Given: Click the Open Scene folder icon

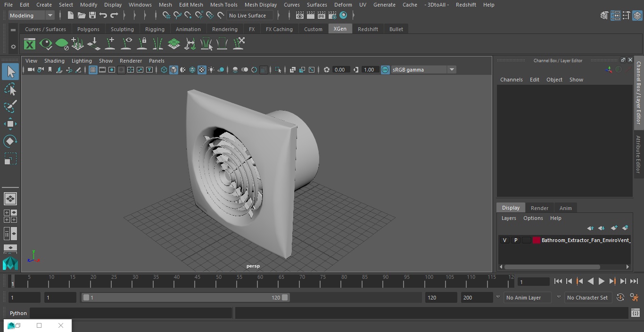Looking at the screenshot, I should (x=82, y=16).
